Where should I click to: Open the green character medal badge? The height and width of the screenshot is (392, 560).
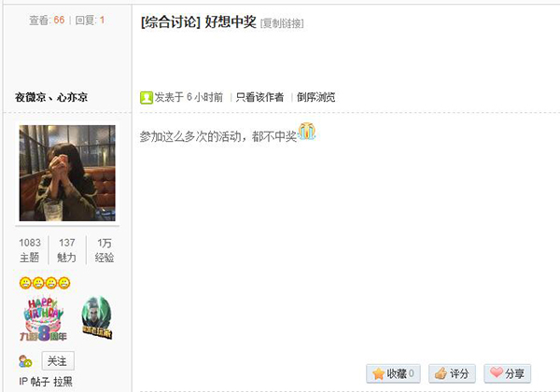click(x=96, y=317)
